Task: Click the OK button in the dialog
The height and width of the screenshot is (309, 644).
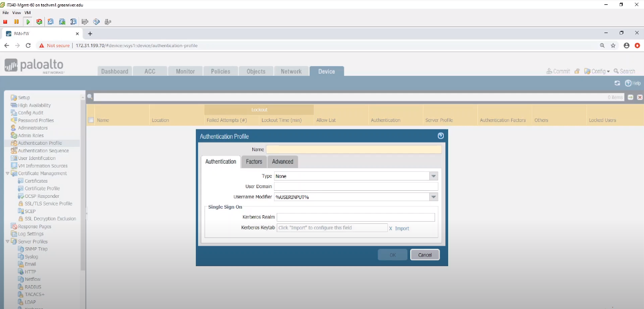Action: pos(393,255)
